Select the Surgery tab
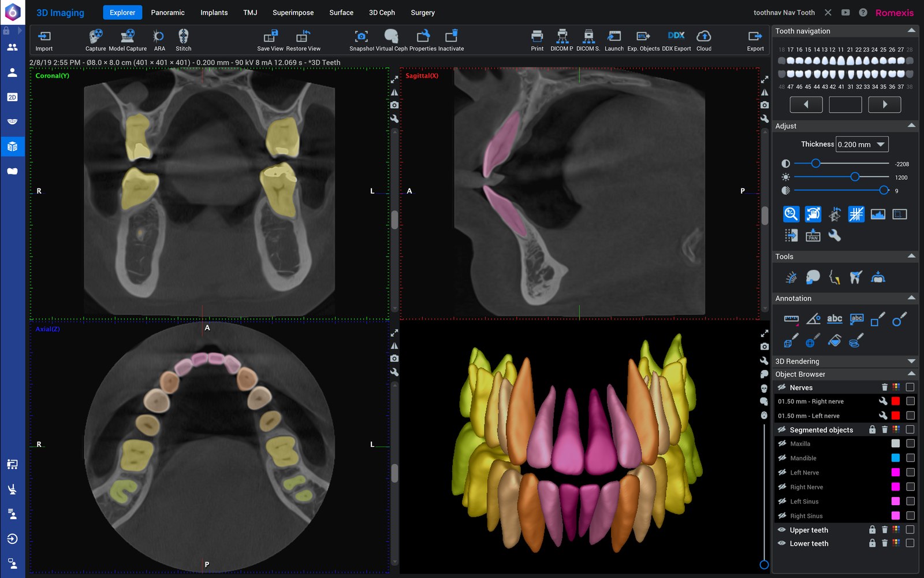 point(423,12)
